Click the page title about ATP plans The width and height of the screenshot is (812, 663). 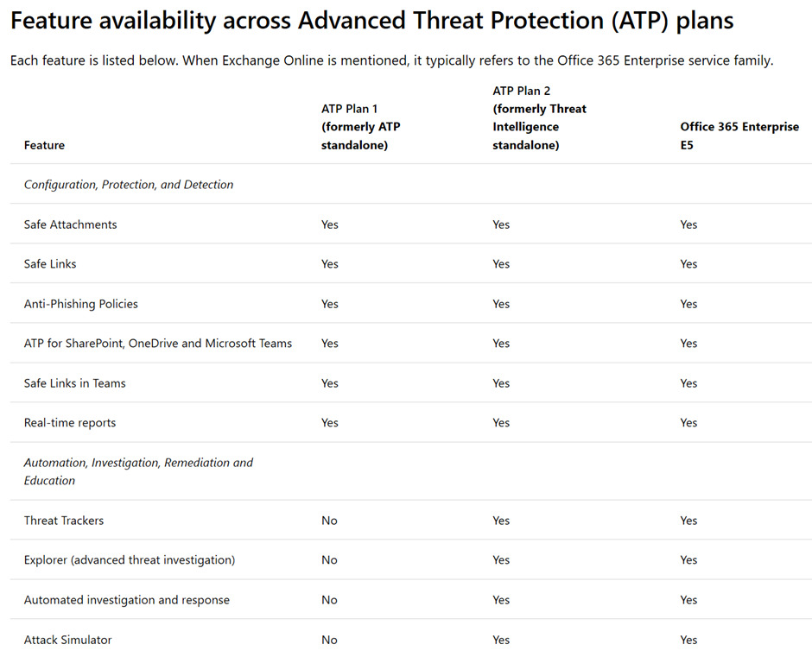click(371, 22)
